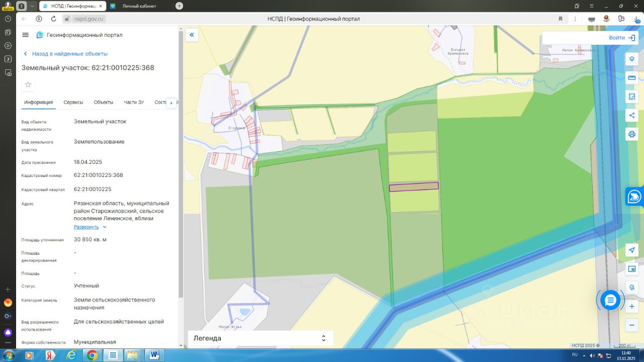Show more tabs with right arrow
The image size is (644, 362).
tap(171, 103)
